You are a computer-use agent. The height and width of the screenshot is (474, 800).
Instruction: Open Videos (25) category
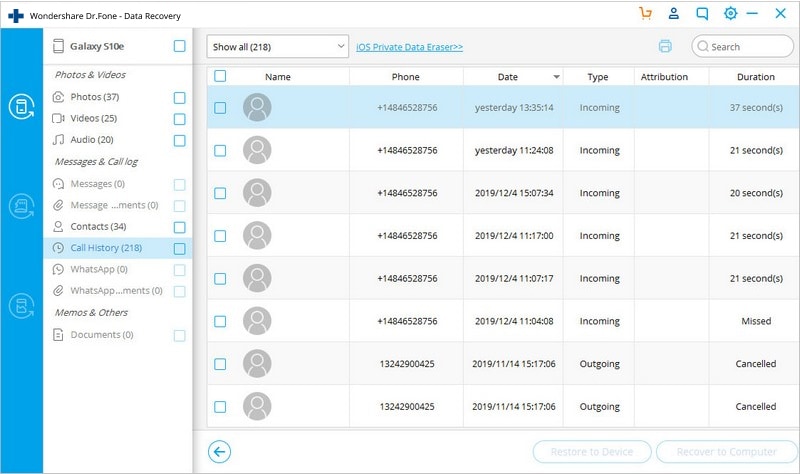pyautogui.click(x=93, y=118)
